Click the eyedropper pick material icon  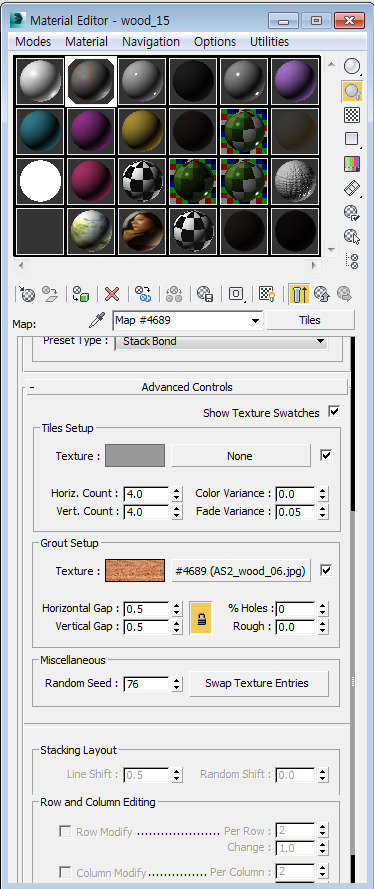click(x=97, y=321)
